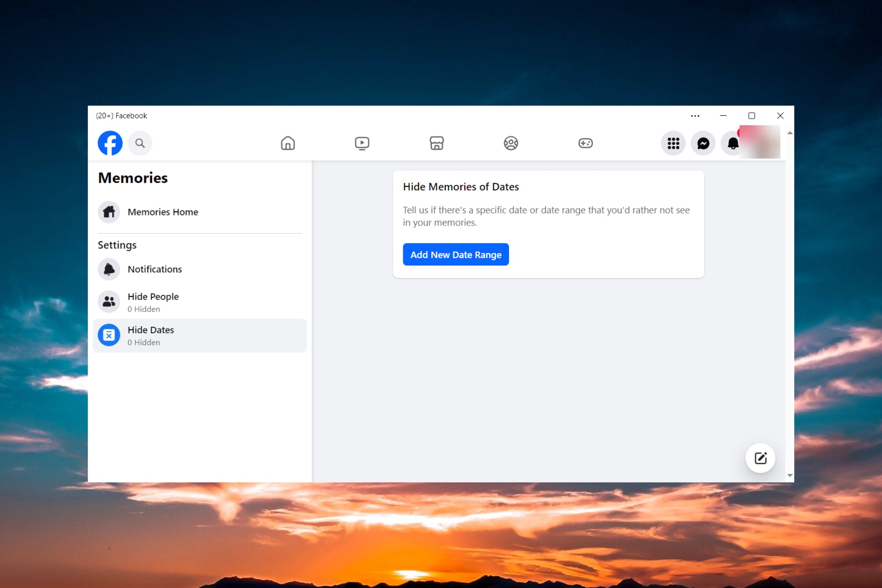Open the window three-dot options menu

695,116
